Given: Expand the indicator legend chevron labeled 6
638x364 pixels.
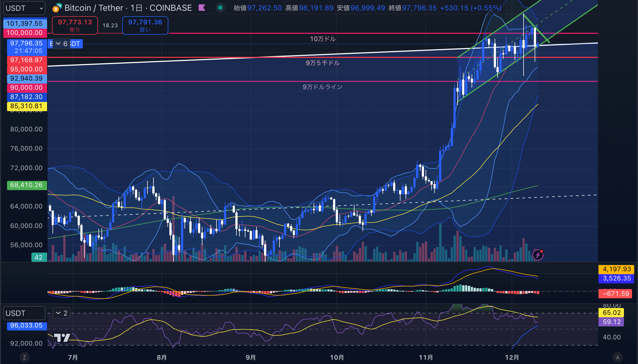Looking at the screenshot, I should 61,44.
